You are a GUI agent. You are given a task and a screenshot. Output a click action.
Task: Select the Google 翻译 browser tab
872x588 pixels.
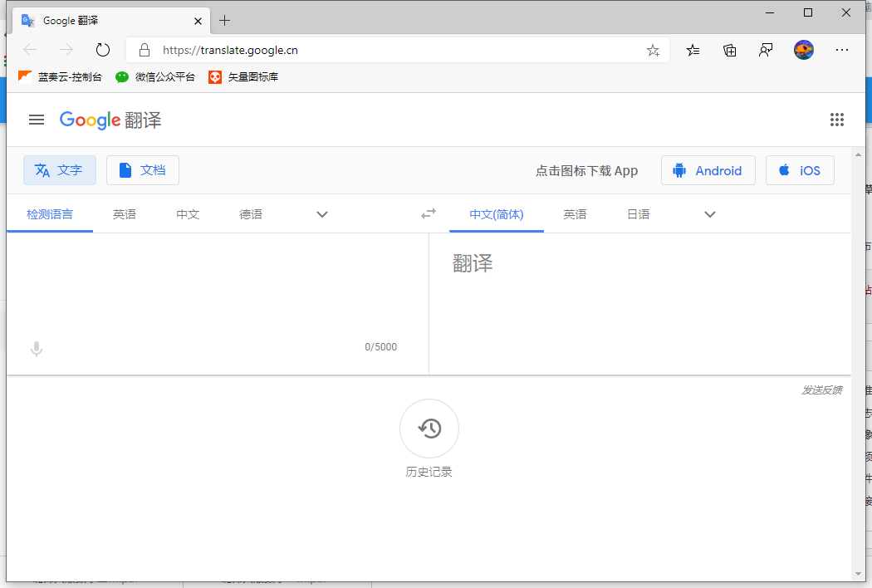111,21
